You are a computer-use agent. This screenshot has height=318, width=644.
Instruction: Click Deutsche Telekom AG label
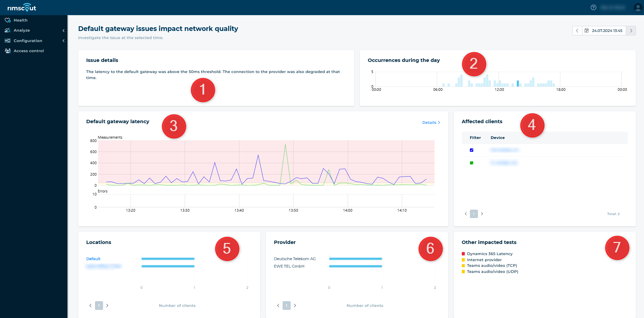[295, 259]
